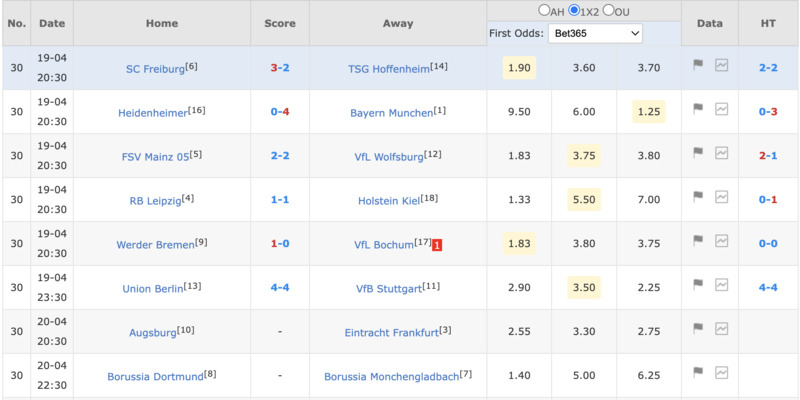This screenshot has width=800, height=400.
Task: Click the 4-4 half-time score link
Action: (768, 287)
